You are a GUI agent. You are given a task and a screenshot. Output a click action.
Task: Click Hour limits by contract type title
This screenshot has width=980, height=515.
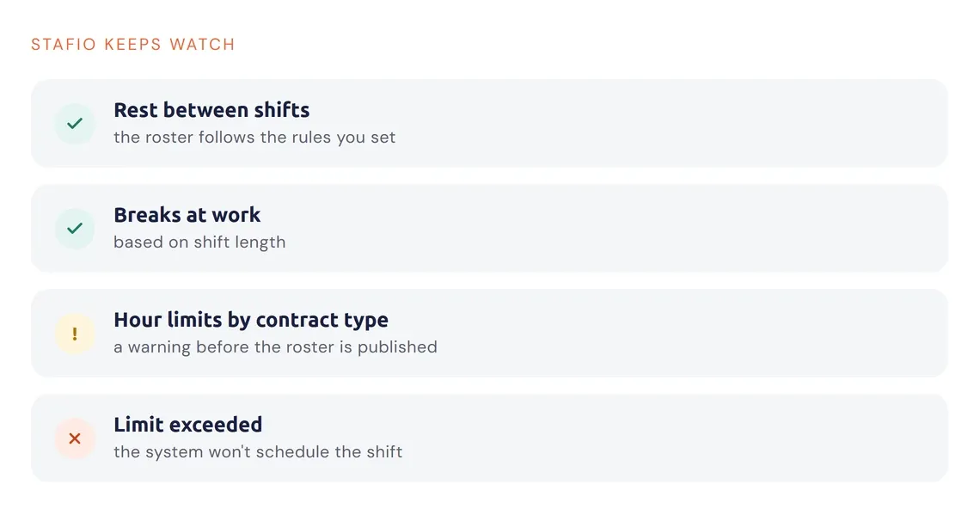point(251,320)
